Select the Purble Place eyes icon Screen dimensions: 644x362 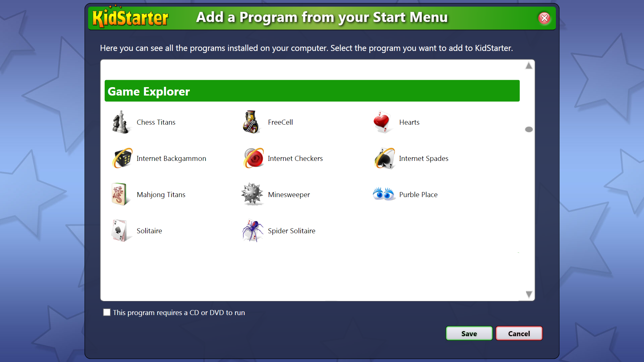[x=384, y=194]
